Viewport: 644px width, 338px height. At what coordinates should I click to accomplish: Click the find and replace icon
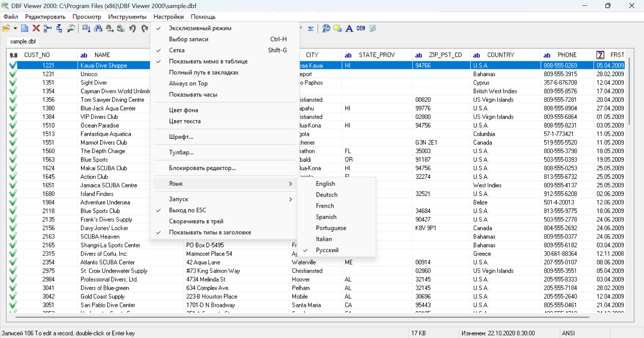coord(121,29)
